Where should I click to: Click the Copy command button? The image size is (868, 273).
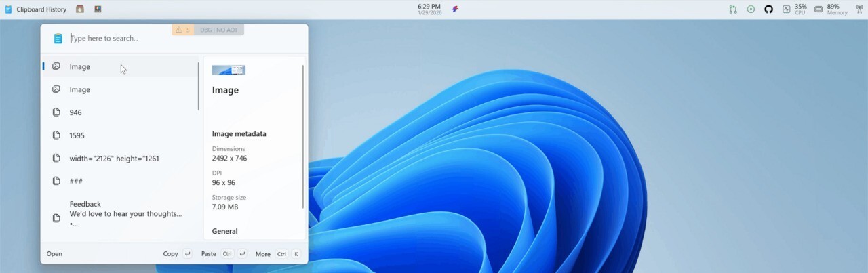178,254
